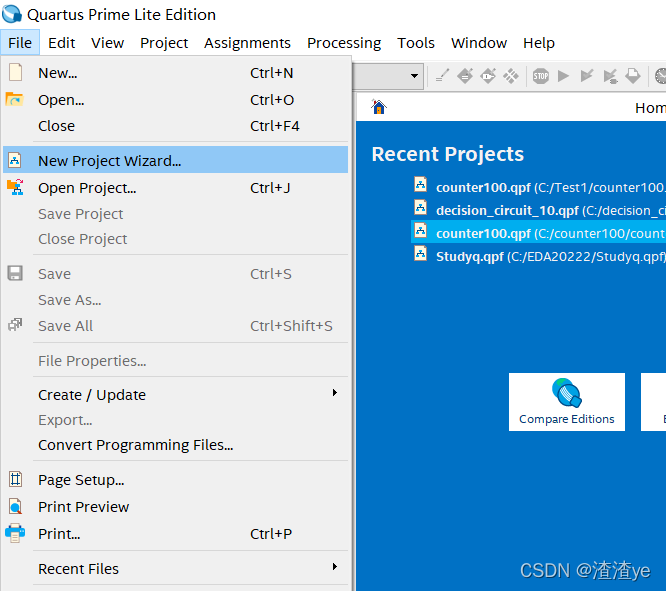Click the printer icon beside Print
This screenshot has height=591, width=666.
15,533
